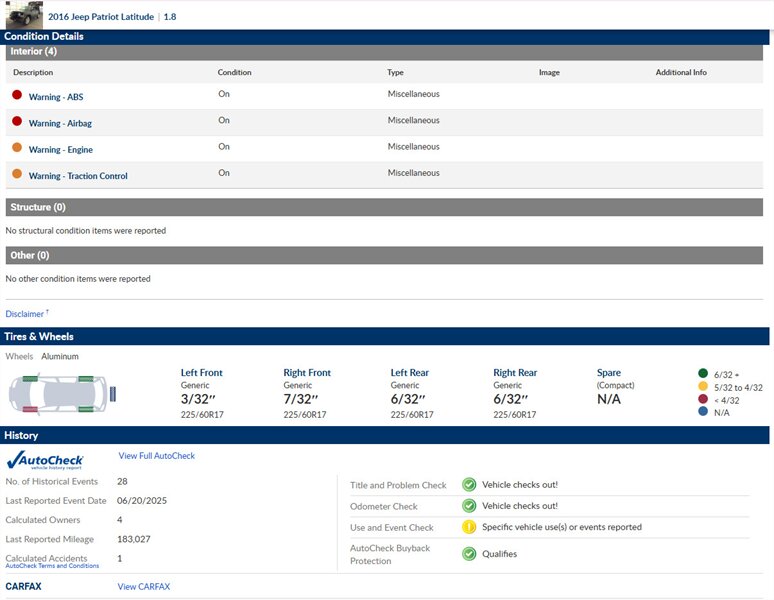
Task: Click green check icon for AutoCheck Buyback Protection
Action: point(469,554)
